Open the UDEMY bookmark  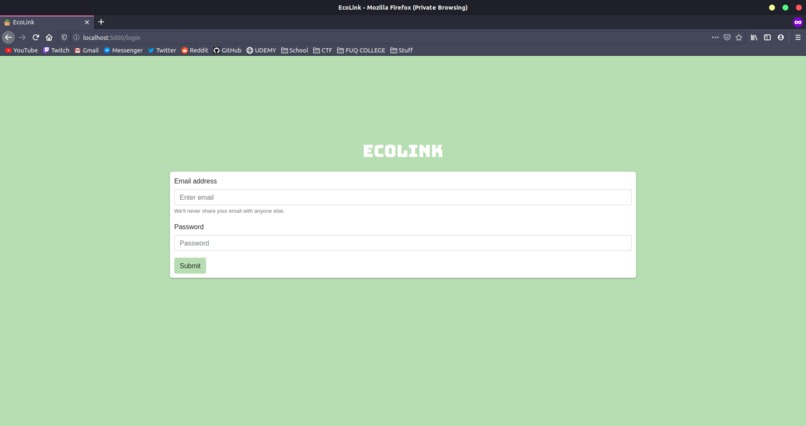coord(261,50)
